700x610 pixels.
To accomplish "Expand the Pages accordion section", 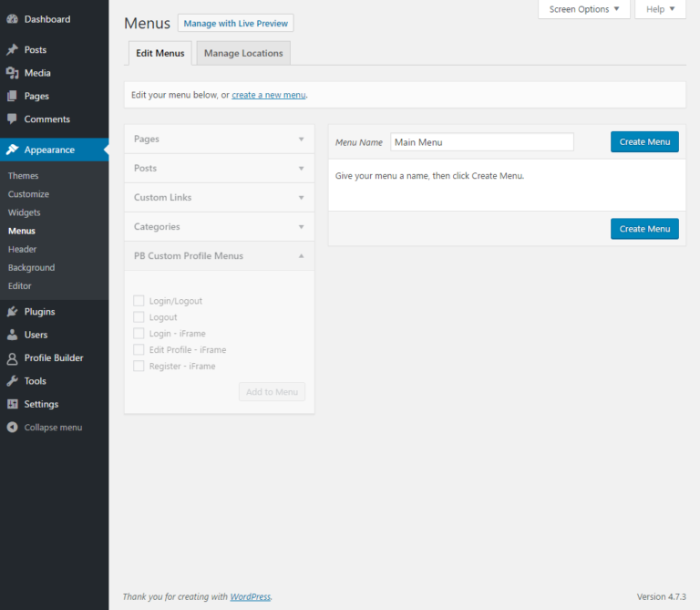I will [219, 140].
